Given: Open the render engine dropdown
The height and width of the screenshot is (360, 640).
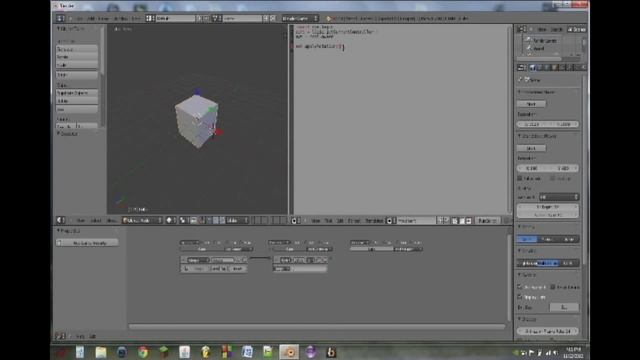Looking at the screenshot, I should point(300,18).
